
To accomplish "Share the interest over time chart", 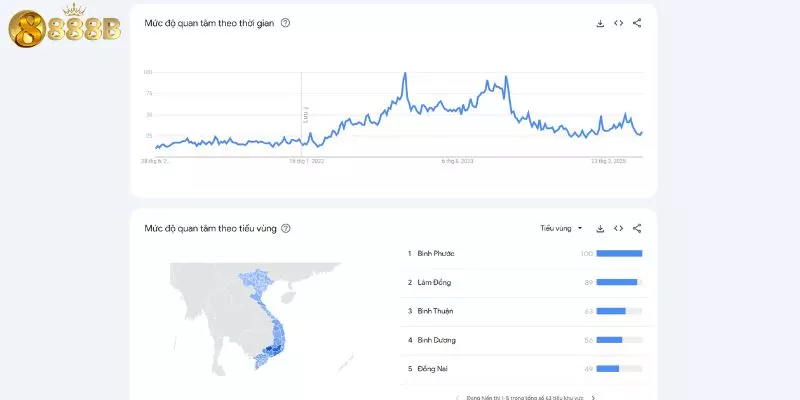I will (x=638, y=22).
